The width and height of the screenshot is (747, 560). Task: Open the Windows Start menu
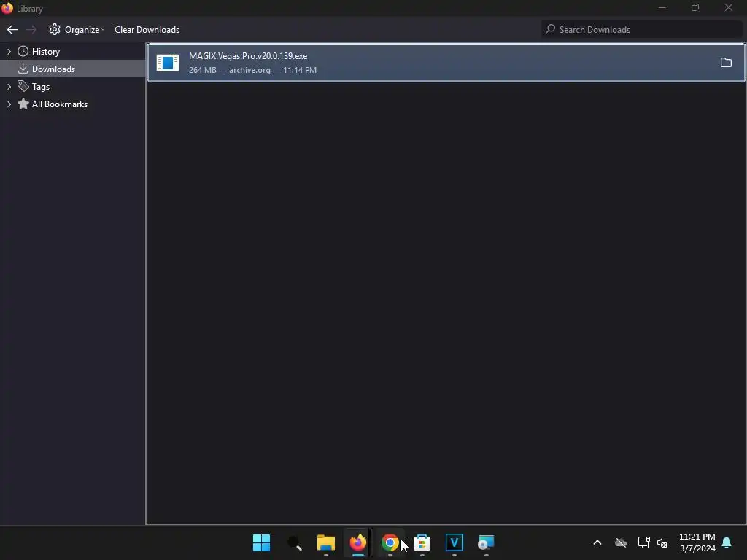(262, 542)
